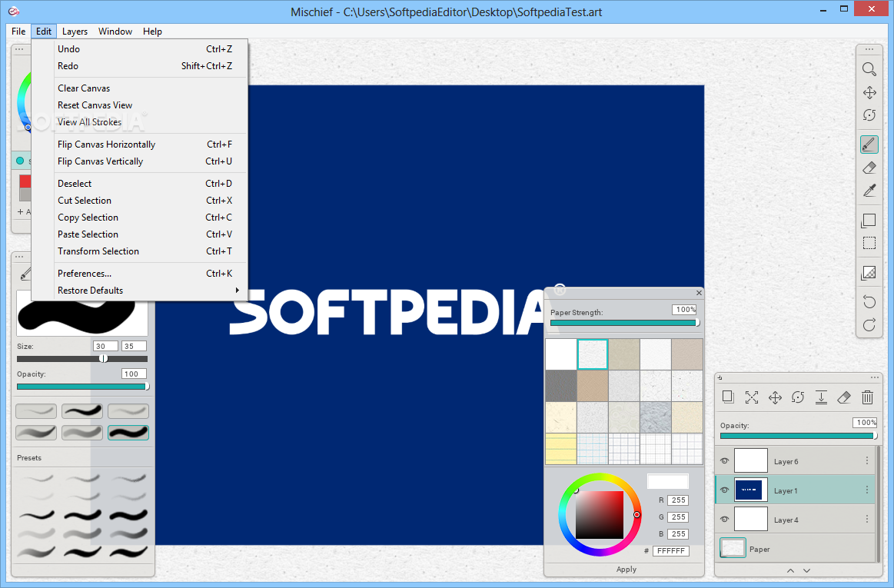Pick the yellow lined notepad paper swatch
894x588 pixels.
pyautogui.click(x=561, y=448)
